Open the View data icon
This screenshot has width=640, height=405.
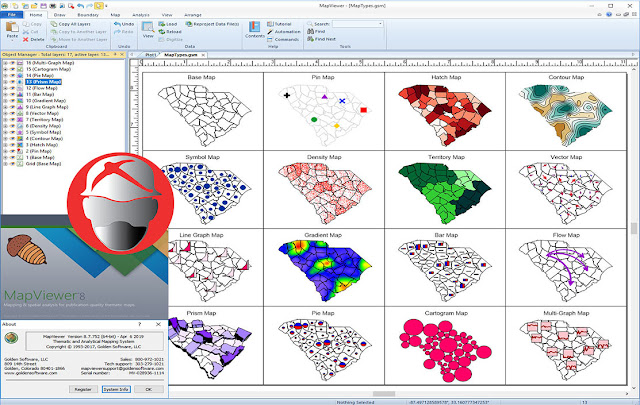pos(148,27)
